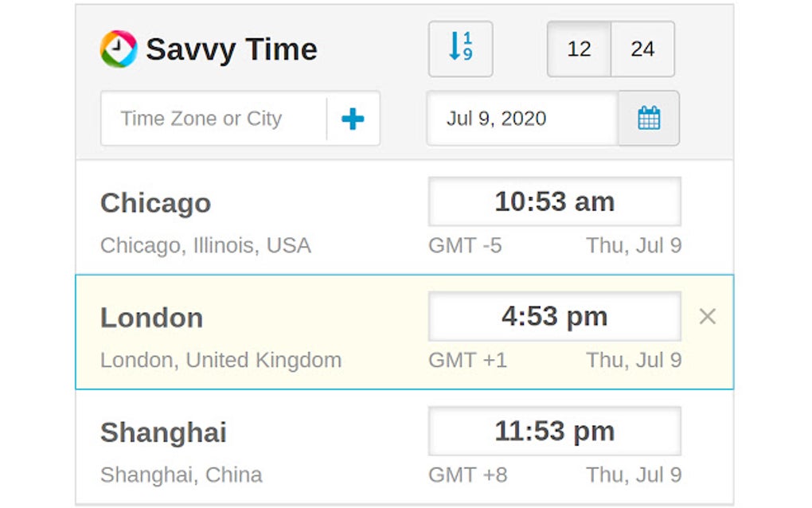Open the calendar date picker

pos(648,117)
